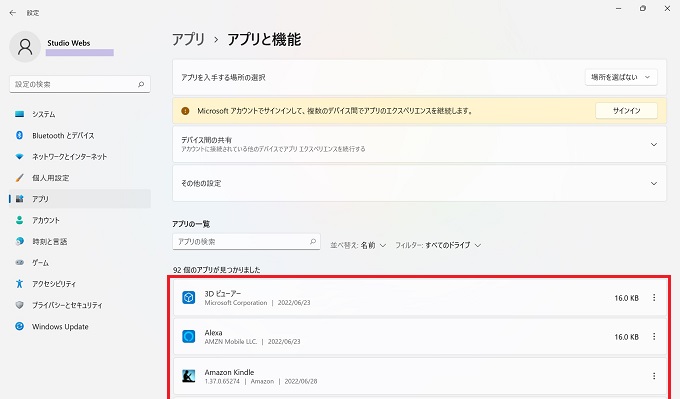Open the アカウント settings category
This screenshot has height=399, width=680.
point(80,220)
